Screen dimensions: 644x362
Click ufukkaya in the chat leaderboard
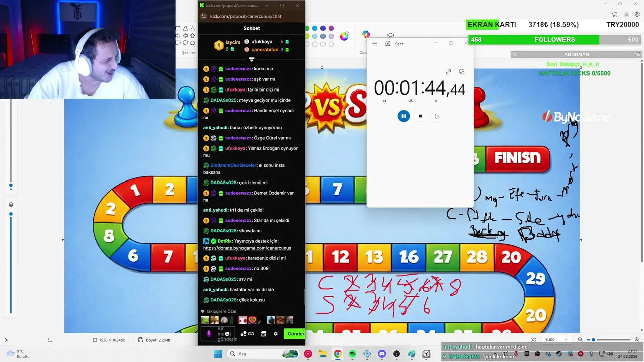(262, 42)
